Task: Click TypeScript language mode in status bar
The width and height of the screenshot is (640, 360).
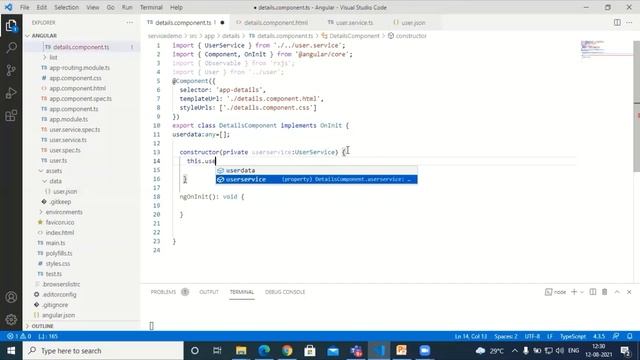Action: (573, 336)
